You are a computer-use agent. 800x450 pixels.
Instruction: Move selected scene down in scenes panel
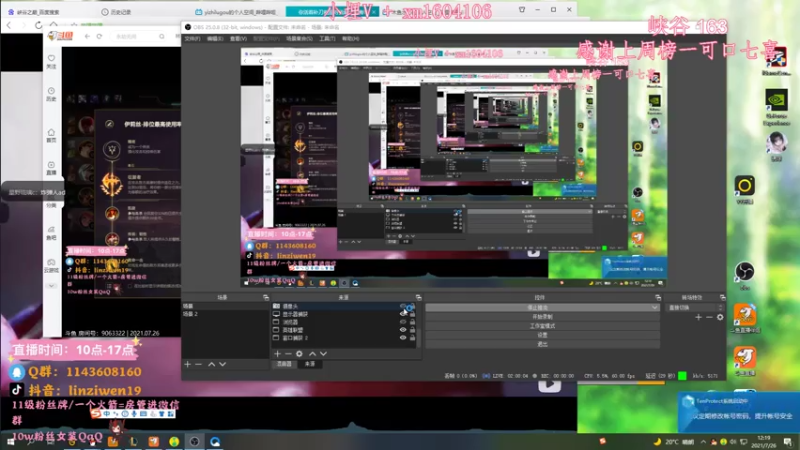tap(222, 364)
